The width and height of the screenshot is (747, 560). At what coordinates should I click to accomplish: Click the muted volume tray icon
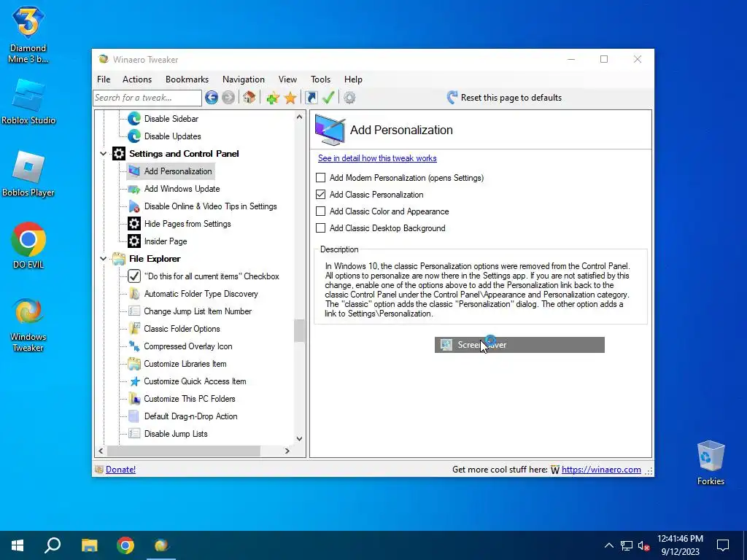tap(643, 545)
